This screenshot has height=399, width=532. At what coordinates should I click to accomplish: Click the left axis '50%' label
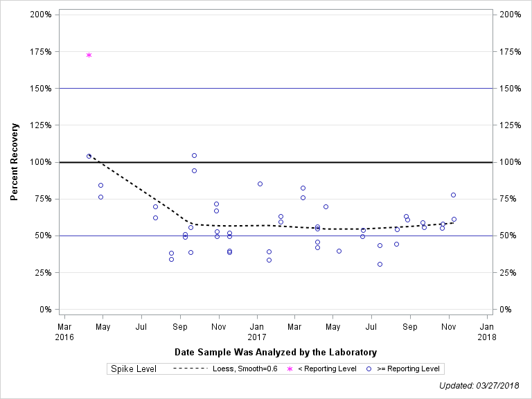pyautogui.click(x=43, y=236)
